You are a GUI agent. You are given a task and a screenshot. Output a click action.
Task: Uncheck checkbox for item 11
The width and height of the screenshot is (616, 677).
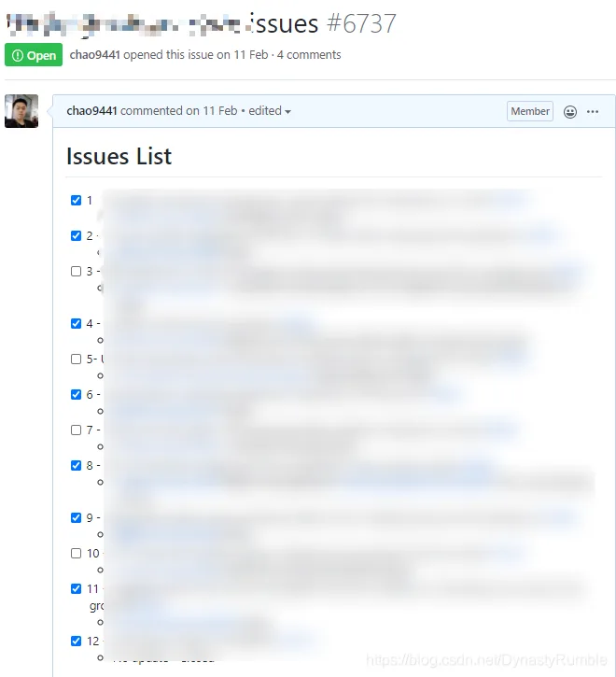click(76, 589)
